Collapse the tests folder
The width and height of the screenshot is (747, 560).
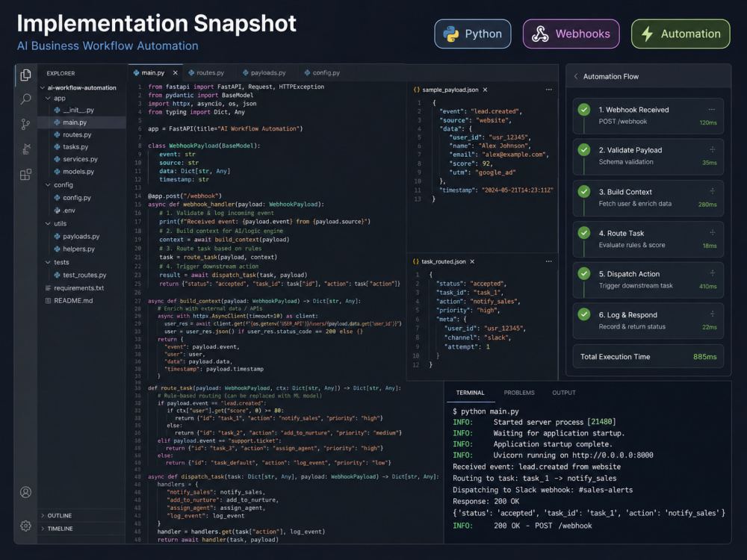(48, 262)
